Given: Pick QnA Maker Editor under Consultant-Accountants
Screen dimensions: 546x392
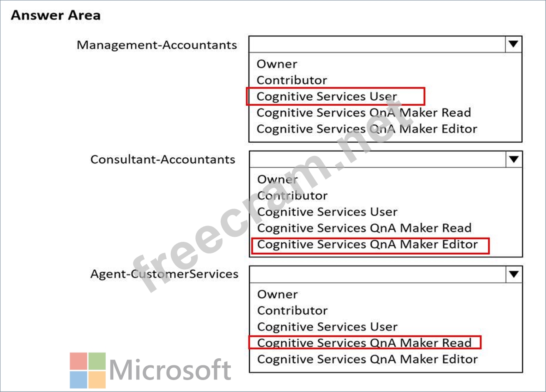Looking at the screenshot, I should tap(367, 244).
